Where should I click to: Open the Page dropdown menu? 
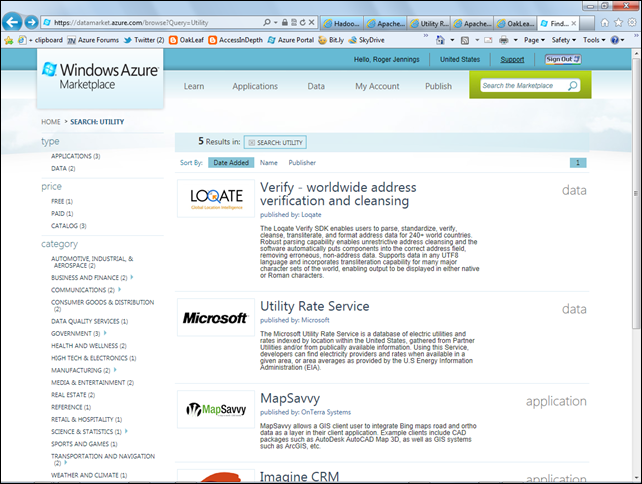point(534,40)
